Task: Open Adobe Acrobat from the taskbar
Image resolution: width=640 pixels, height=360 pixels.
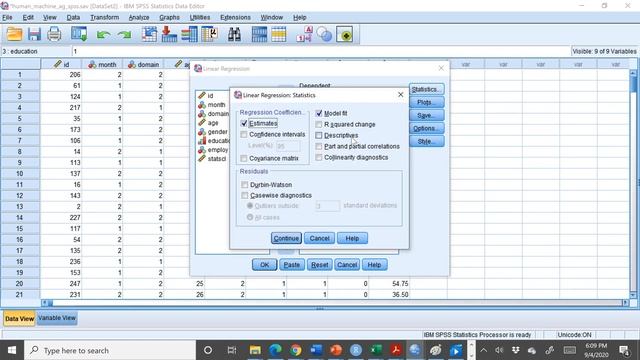Action: tap(396, 350)
